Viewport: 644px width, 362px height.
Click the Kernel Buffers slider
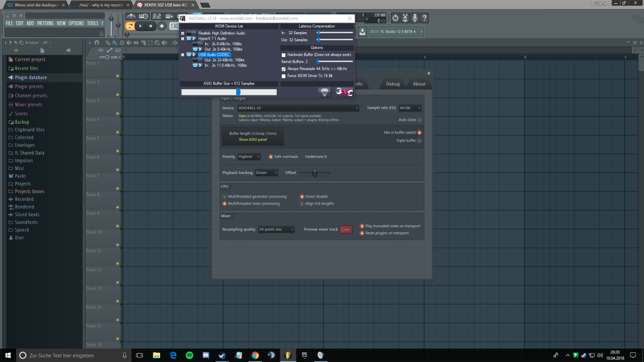click(x=335, y=61)
